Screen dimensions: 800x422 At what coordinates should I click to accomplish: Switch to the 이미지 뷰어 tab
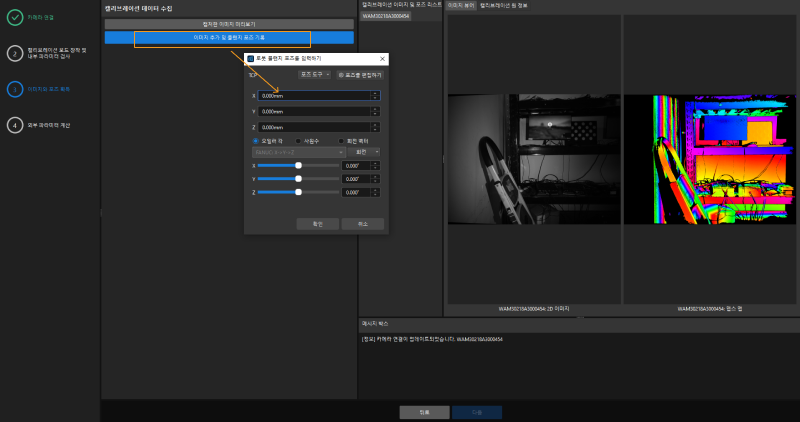(461, 5)
